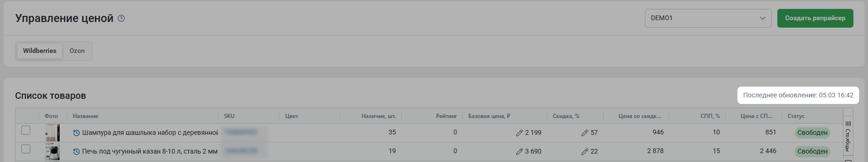The image size is (868, 162).
Task: Click the Свободен status badge in first row
Action: coord(812,133)
